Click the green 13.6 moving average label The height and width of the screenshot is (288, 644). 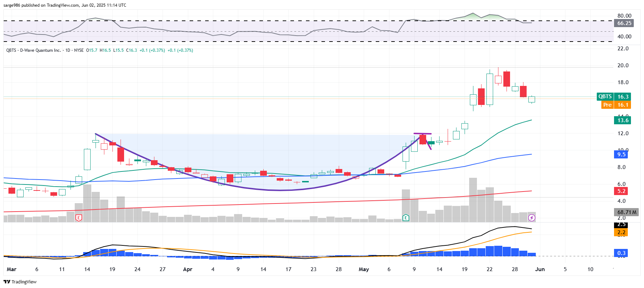622,120
